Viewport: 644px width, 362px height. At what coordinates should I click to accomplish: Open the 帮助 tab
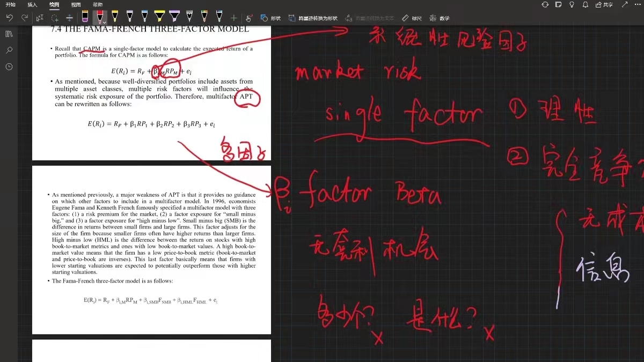tap(97, 4)
